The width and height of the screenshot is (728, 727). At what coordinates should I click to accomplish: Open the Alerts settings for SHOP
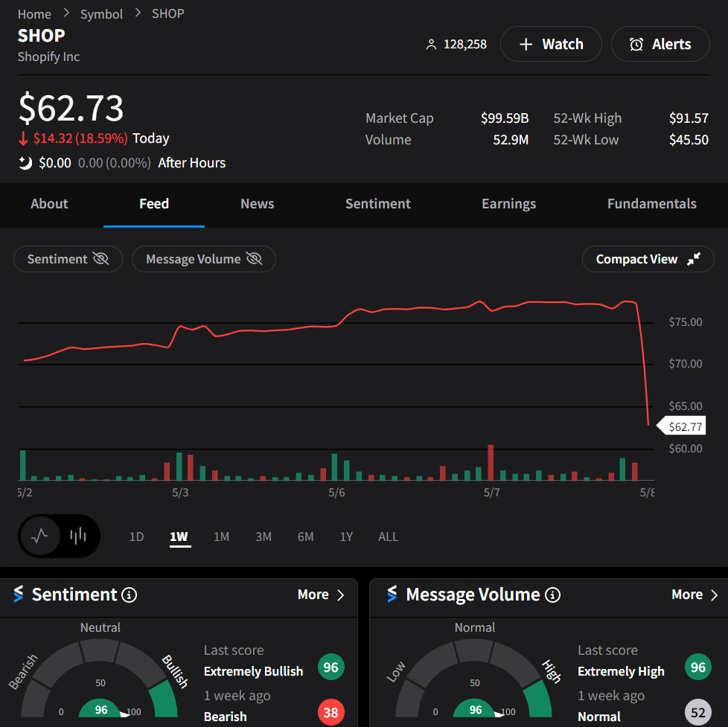[660, 44]
